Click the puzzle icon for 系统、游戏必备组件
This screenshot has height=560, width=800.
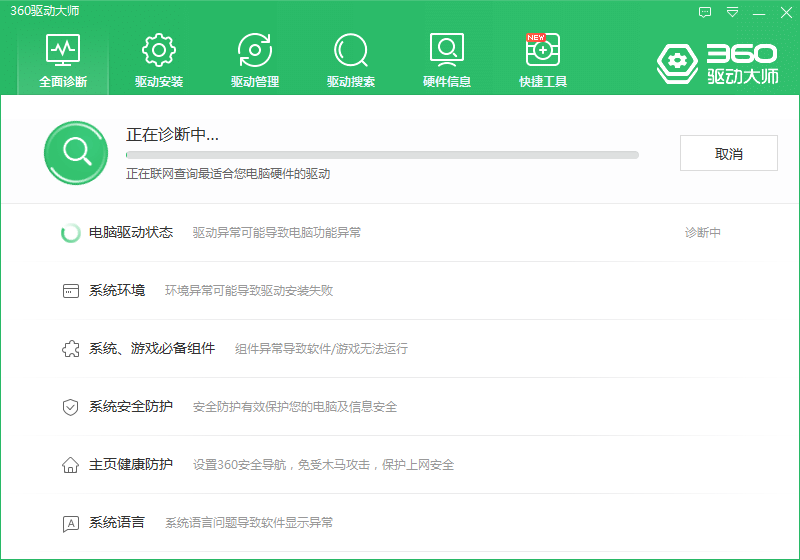70,349
